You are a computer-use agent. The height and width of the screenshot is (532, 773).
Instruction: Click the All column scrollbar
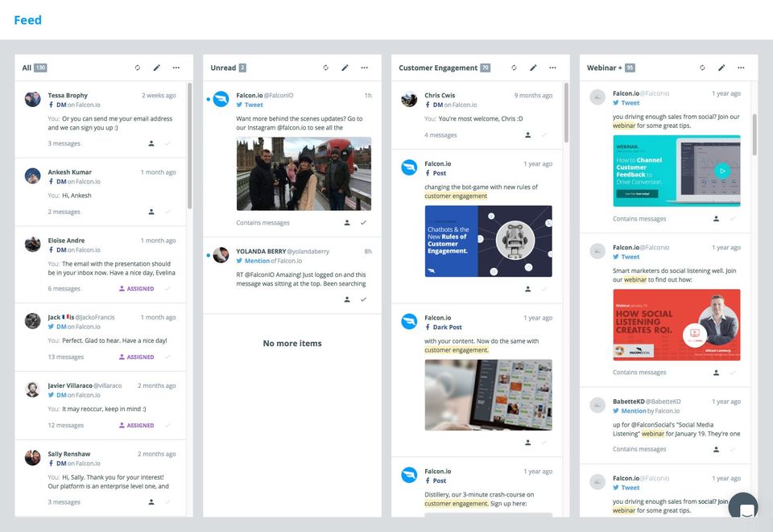point(190,146)
